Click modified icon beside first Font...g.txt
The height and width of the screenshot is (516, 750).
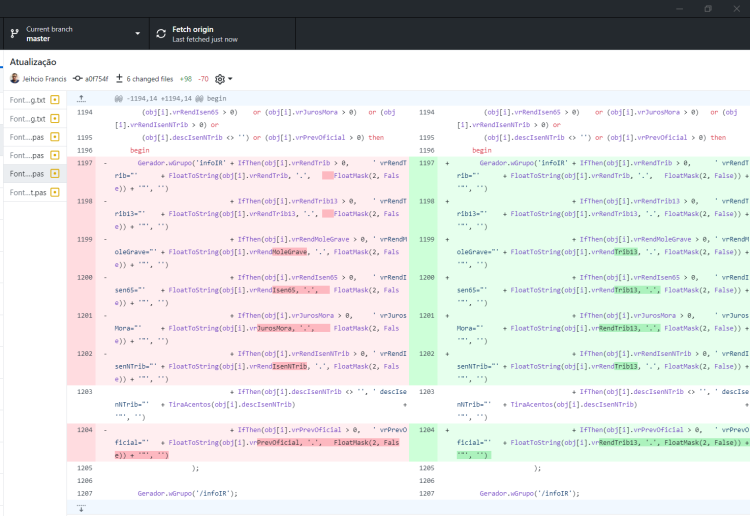pyautogui.click(x=55, y=100)
